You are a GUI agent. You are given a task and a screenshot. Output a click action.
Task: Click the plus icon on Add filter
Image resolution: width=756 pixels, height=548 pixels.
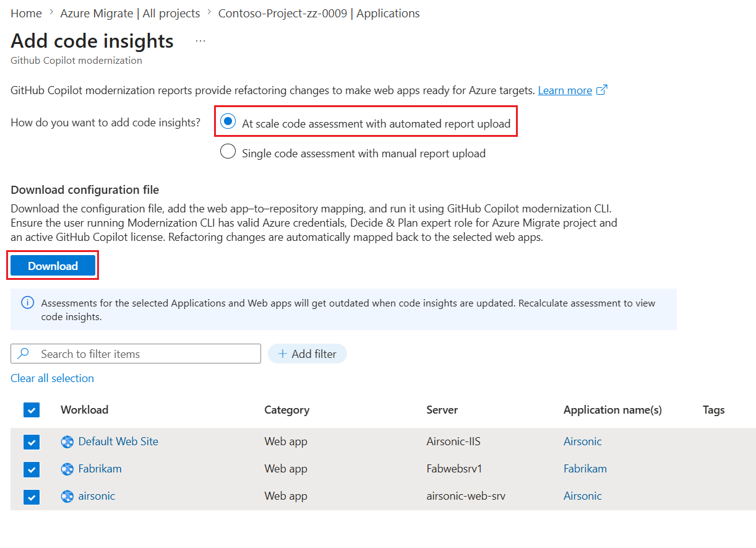click(x=283, y=354)
